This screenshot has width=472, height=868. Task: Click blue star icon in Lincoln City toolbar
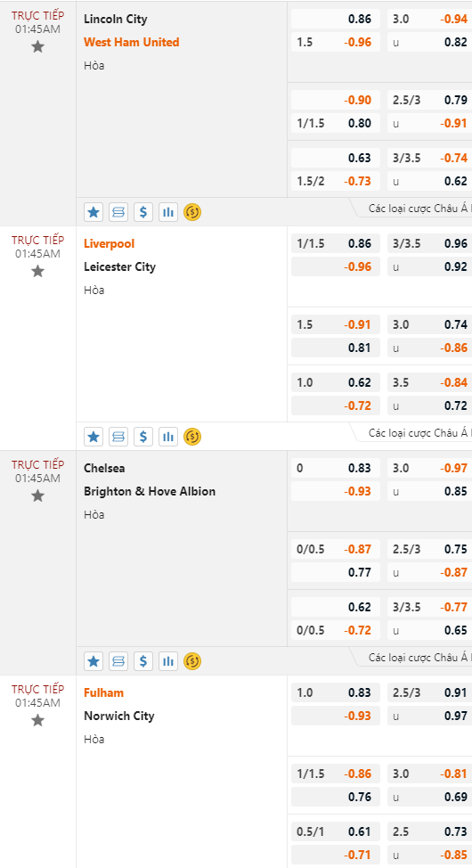click(x=94, y=212)
